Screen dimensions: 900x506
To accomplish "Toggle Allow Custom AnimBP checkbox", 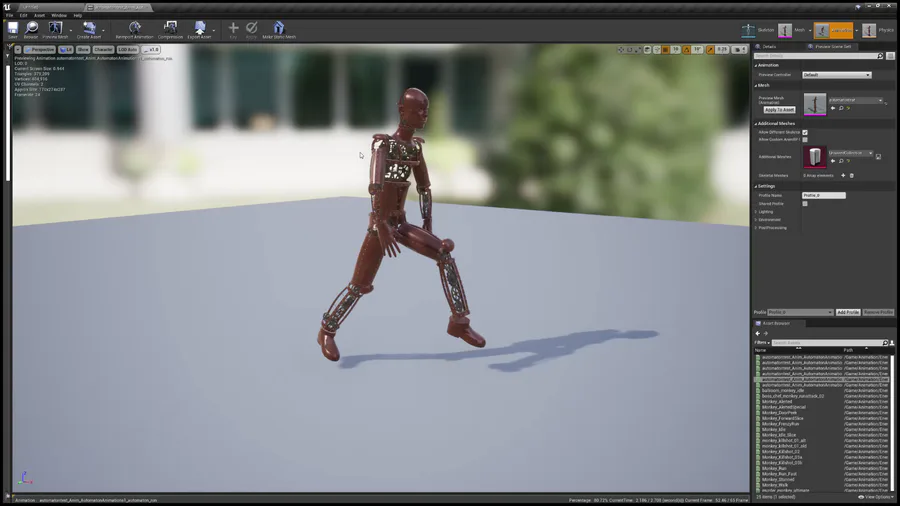I will coord(805,139).
